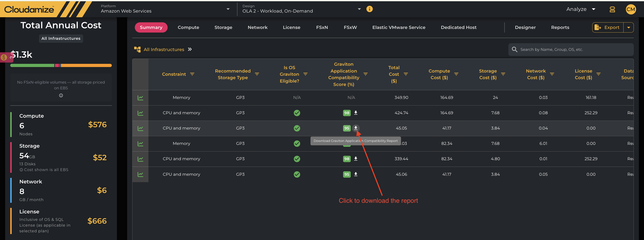Open trend chart for 424.74 total row
Screen dimensions: 644x240
(140, 113)
